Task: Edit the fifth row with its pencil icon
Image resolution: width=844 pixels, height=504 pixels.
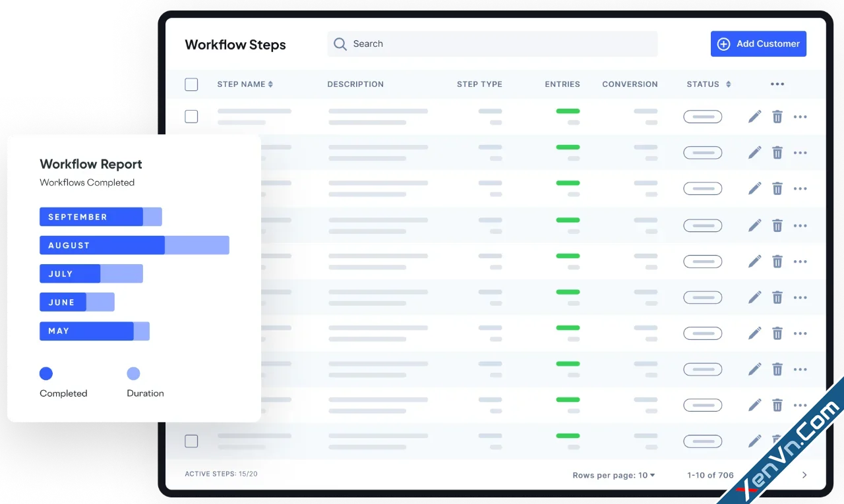Action: 754,262
